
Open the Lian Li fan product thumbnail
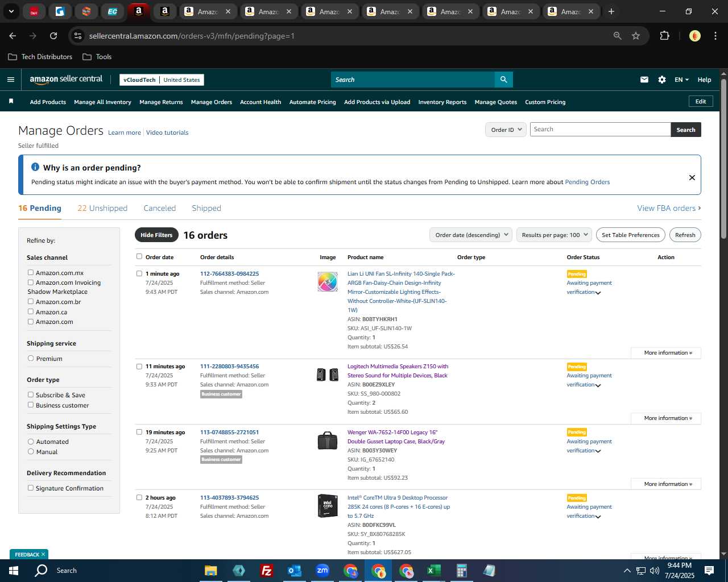pyautogui.click(x=328, y=282)
